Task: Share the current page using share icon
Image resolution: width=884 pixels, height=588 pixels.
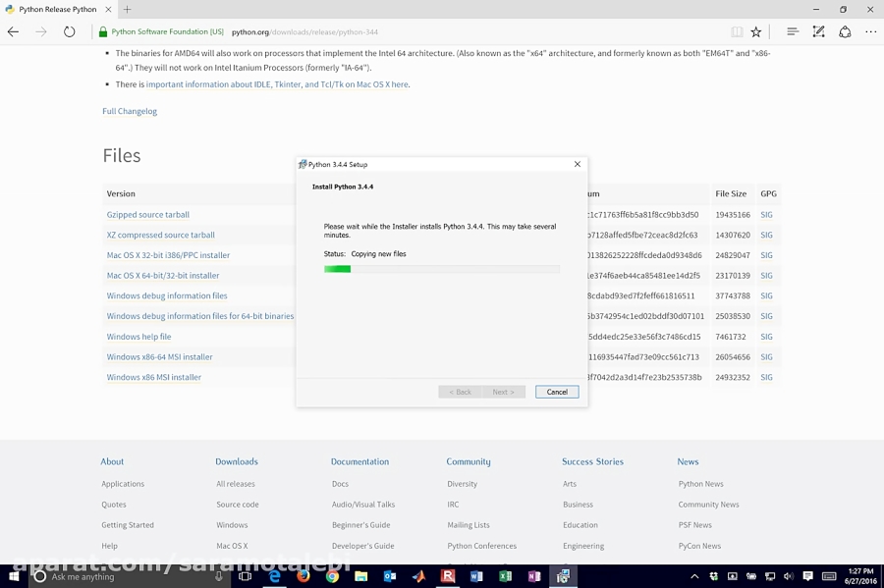Action: click(845, 31)
